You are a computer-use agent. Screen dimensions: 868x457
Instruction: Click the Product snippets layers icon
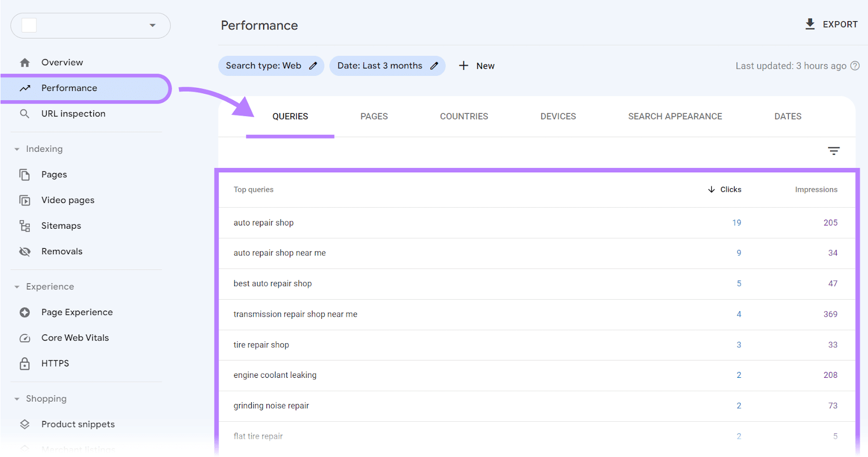point(25,424)
